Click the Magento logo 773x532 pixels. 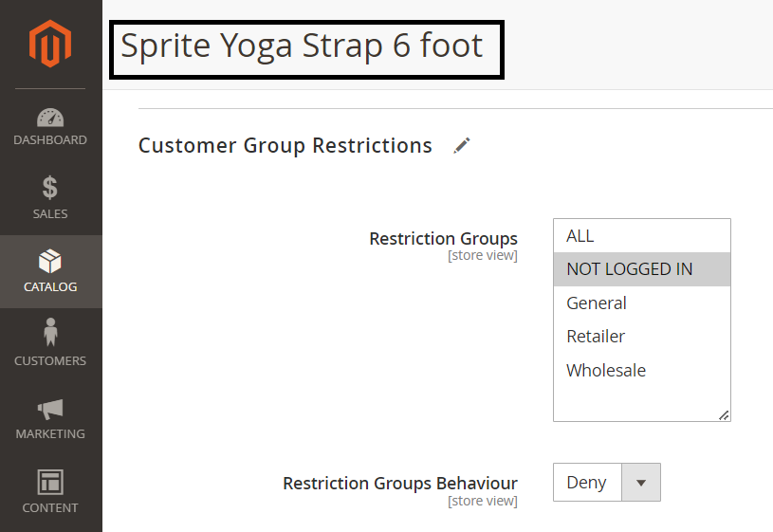(50, 44)
